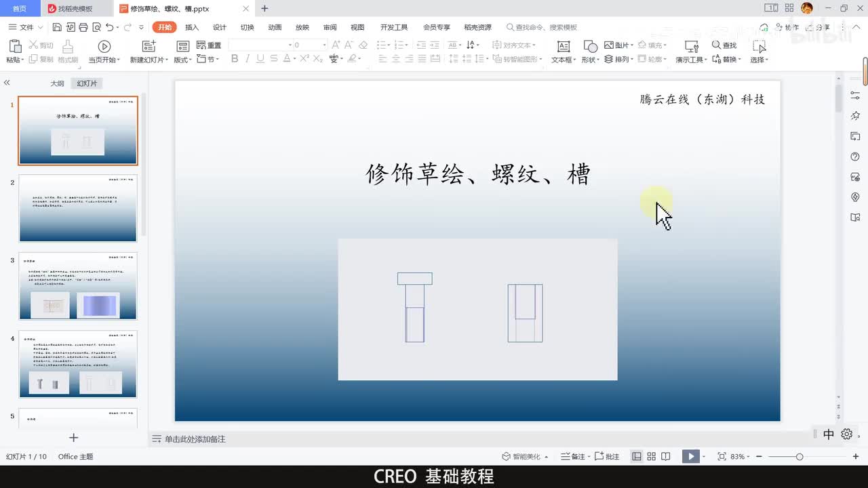Click the search commands input field
The width and height of the screenshot is (868, 488).
click(541, 27)
